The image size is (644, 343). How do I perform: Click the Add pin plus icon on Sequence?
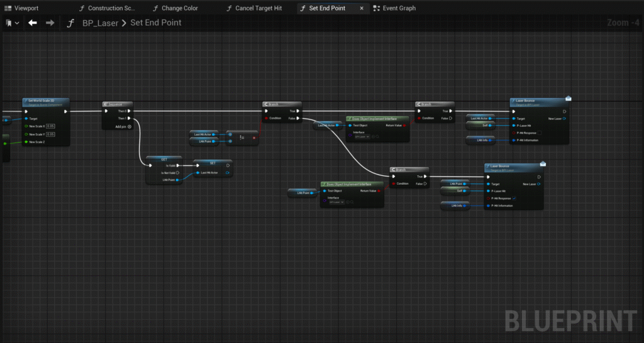pyautogui.click(x=130, y=127)
